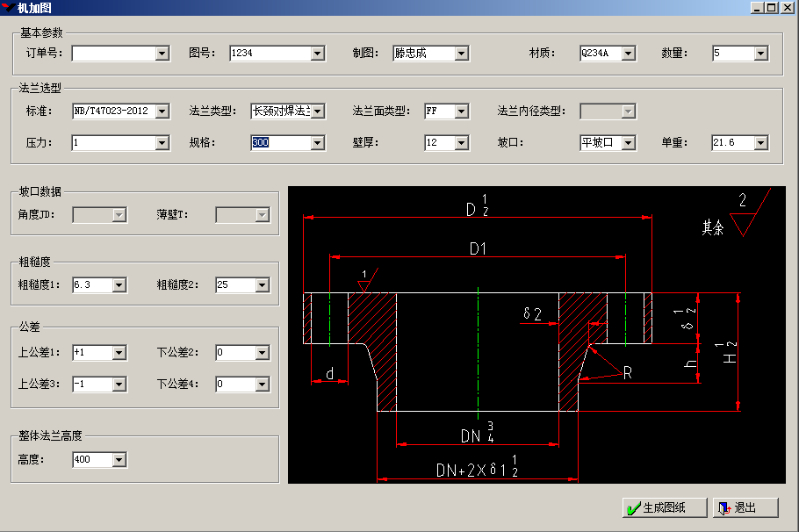Click the flange drawing preview image

536,334
